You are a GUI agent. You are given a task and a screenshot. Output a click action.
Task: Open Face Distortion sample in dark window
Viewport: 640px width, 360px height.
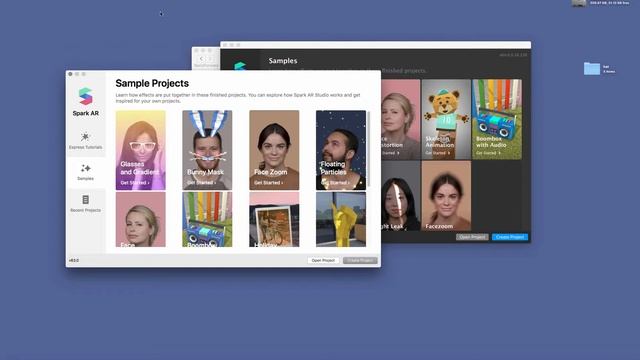click(400, 119)
